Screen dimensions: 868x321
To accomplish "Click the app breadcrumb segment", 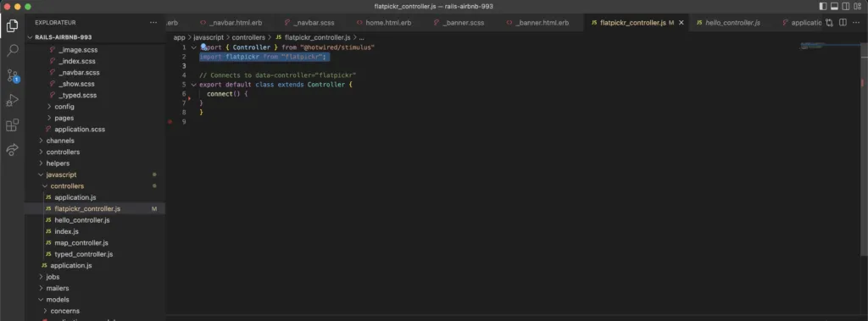I will point(180,37).
